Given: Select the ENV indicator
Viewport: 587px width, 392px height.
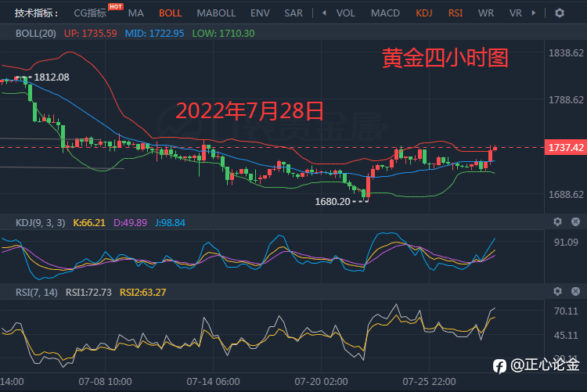Looking at the screenshot, I should point(260,13).
